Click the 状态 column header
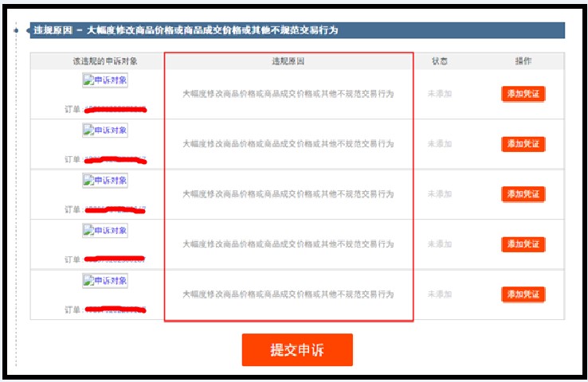Viewport: 588px width, 382px height. pyautogui.click(x=440, y=61)
